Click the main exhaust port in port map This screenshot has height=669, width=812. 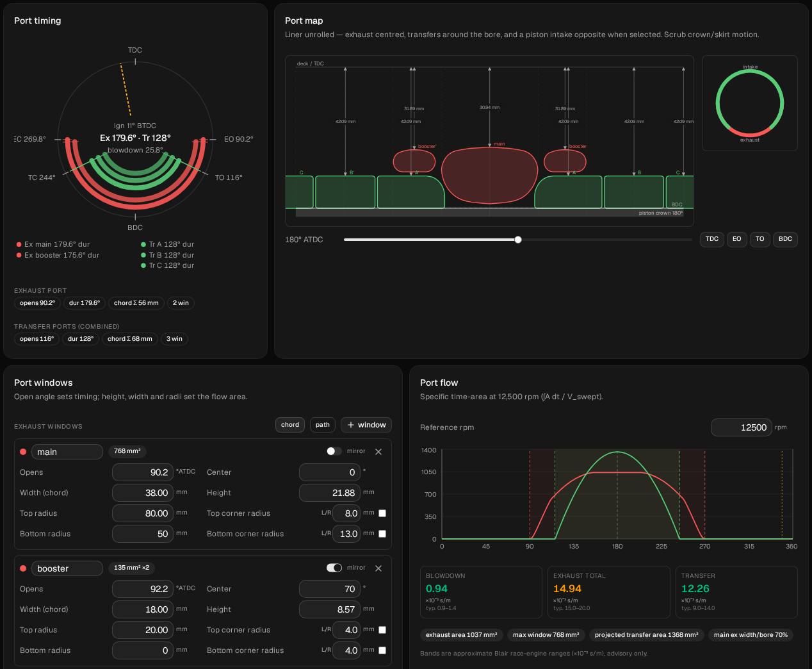490,175
